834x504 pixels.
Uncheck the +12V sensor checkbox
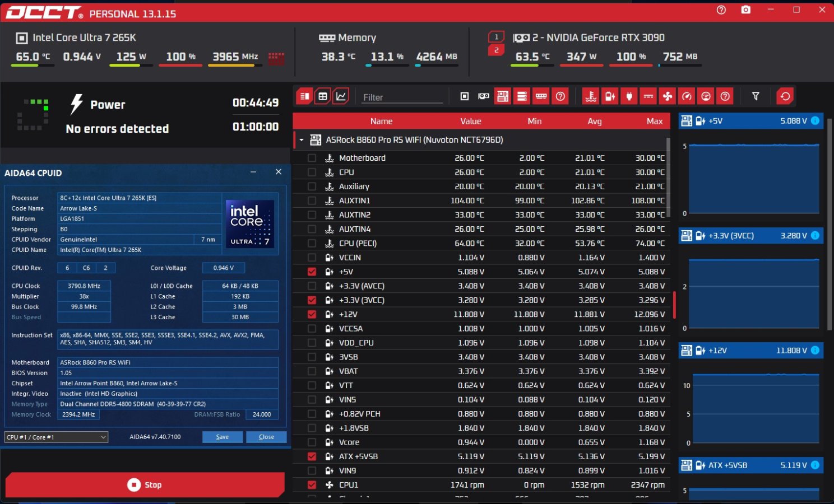(312, 314)
